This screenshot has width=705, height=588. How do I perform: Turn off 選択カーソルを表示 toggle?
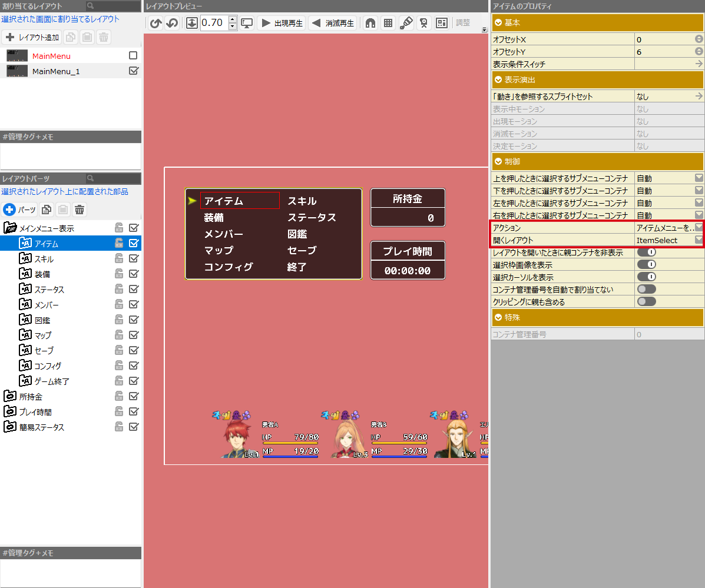coord(646,277)
